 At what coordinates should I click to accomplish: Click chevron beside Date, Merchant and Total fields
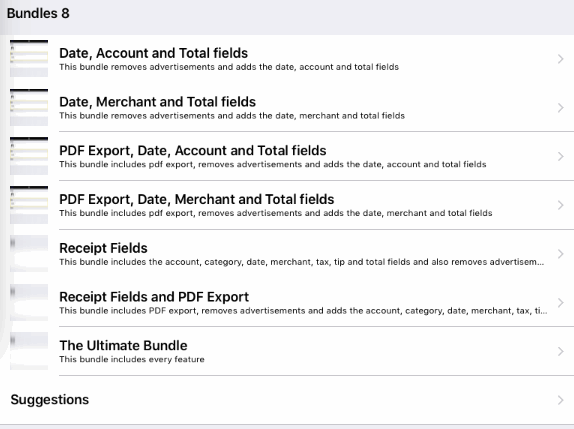560,108
